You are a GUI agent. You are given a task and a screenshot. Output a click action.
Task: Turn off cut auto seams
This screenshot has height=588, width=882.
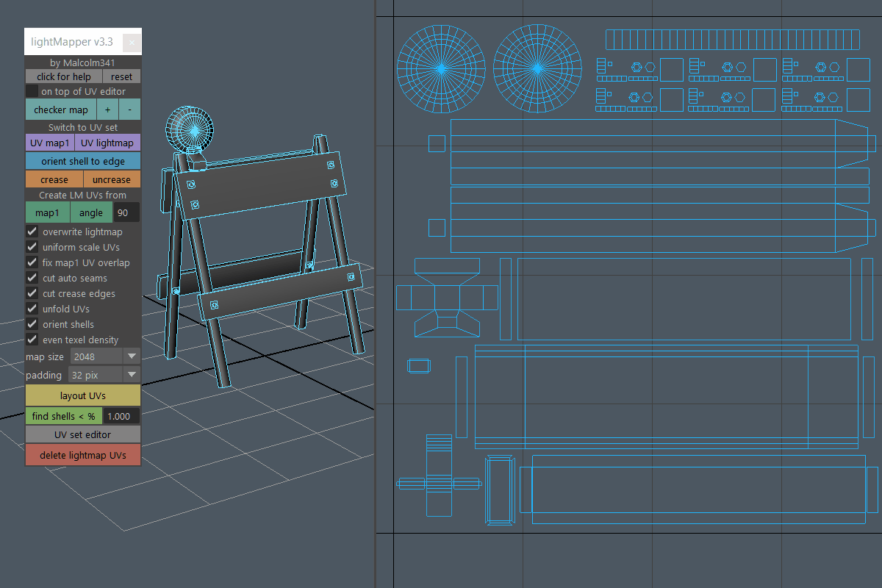[x=32, y=278]
